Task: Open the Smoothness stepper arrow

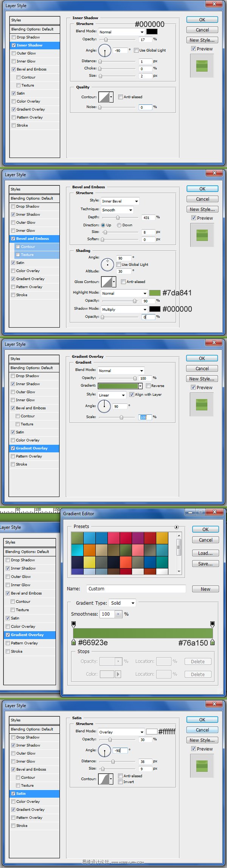Action: [x=118, y=614]
